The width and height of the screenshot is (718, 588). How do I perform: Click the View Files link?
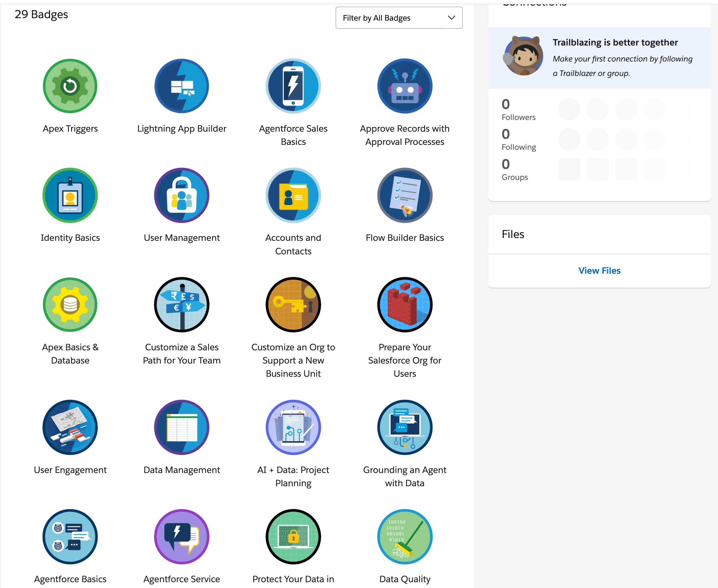599,270
